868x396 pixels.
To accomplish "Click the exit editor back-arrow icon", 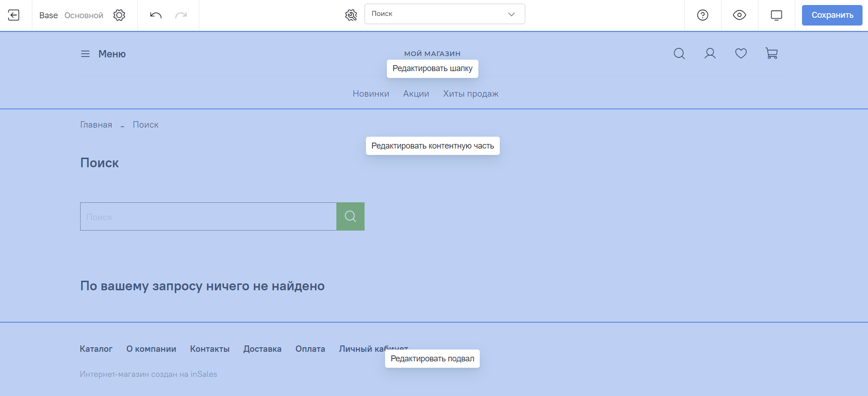I will [14, 15].
